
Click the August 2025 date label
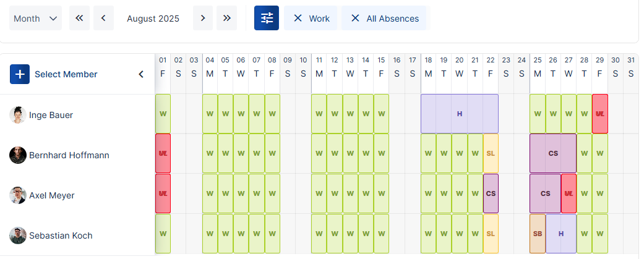coord(153,19)
